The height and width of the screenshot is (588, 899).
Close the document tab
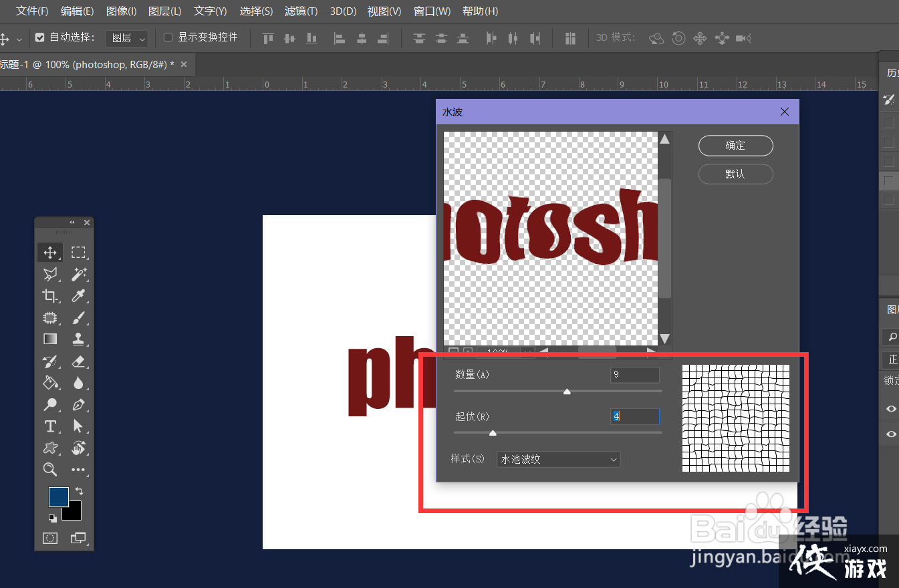point(184,64)
